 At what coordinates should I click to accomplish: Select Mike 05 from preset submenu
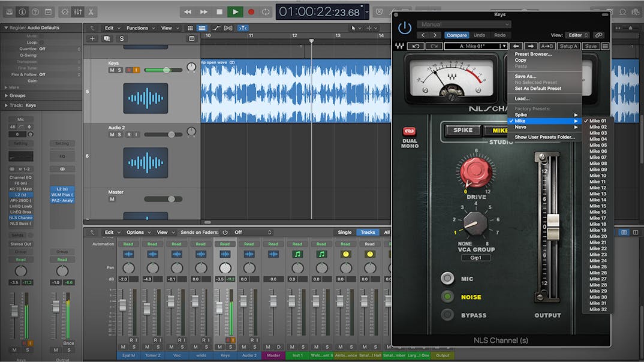598,145
